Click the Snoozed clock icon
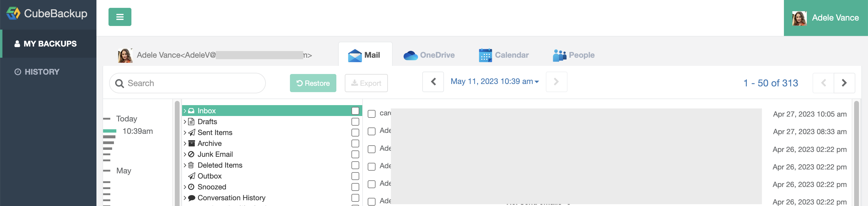This screenshot has height=206, width=868. tap(191, 187)
